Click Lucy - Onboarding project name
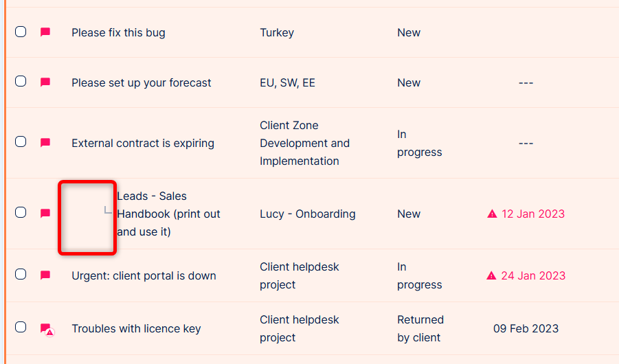 [x=307, y=214]
